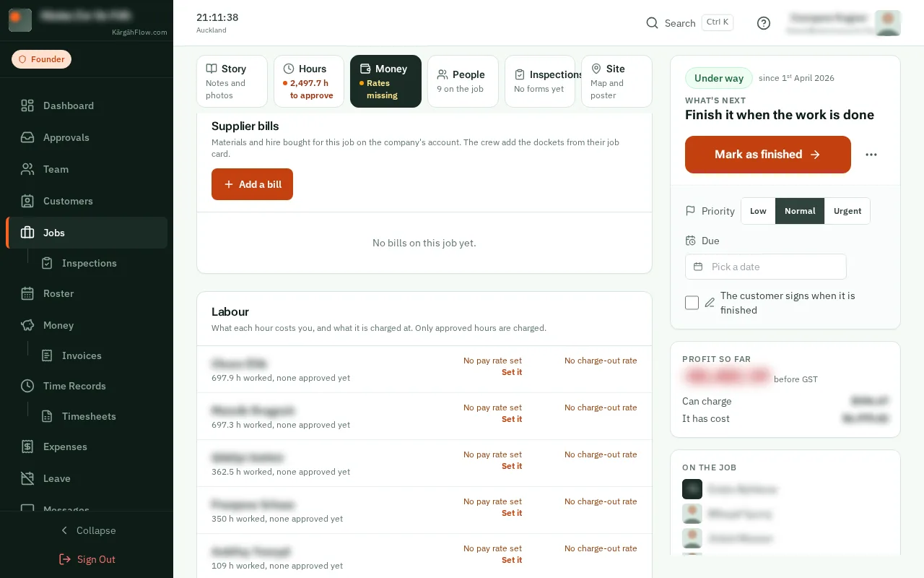
Task: Switch to the Inspections tab with no forms
Action: (540, 82)
